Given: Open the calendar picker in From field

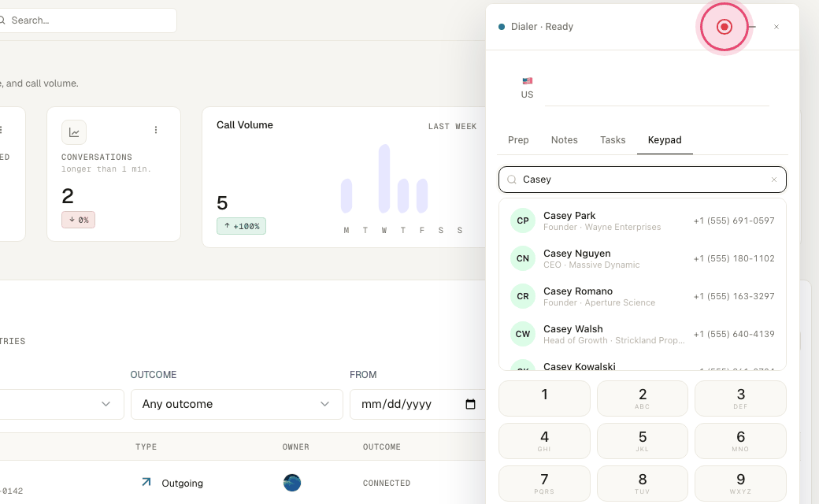Looking at the screenshot, I should click(470, 404).
